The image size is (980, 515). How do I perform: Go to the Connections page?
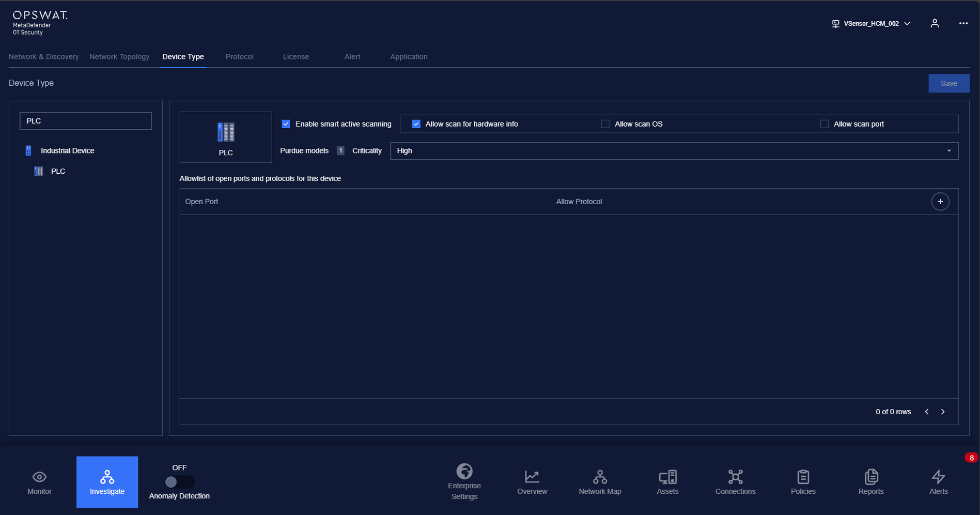coord(735,482)
